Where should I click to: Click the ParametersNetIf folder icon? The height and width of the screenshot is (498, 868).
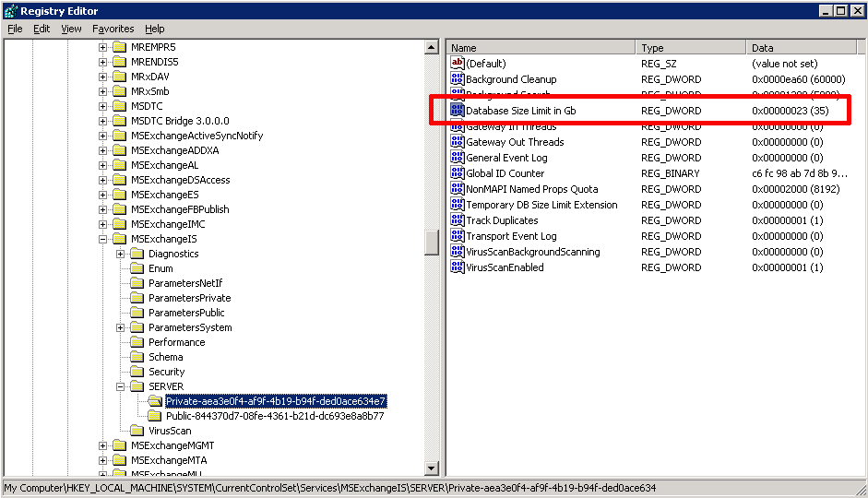click(x=137, y=283)
